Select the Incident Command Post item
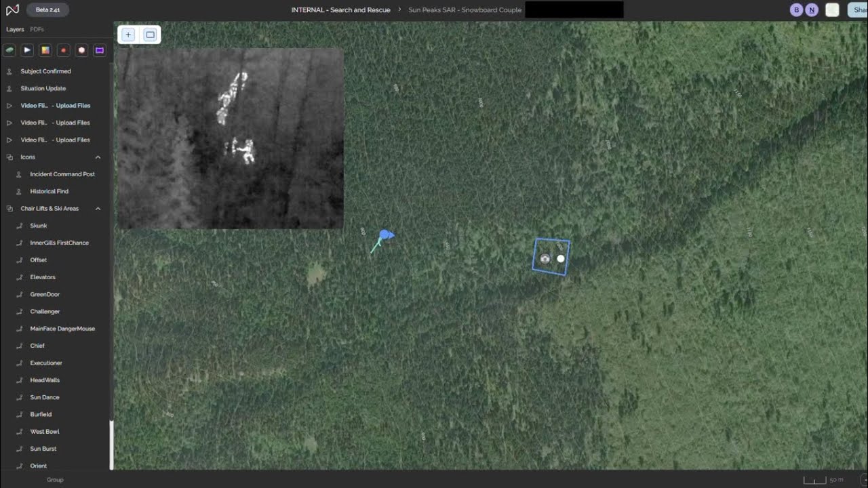 pyautogui.click(x=62, y=174)
